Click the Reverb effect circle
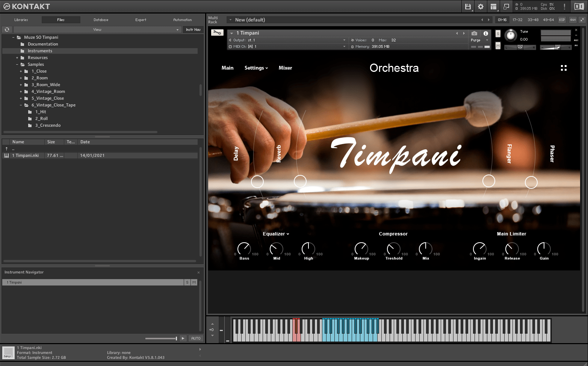 click(x=300, y=181)
